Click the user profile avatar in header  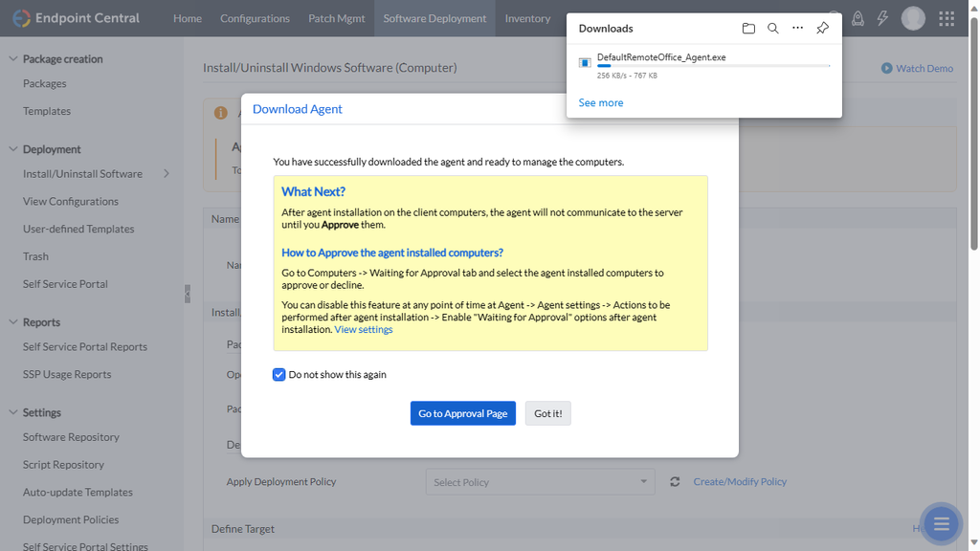tap(913, 18)
